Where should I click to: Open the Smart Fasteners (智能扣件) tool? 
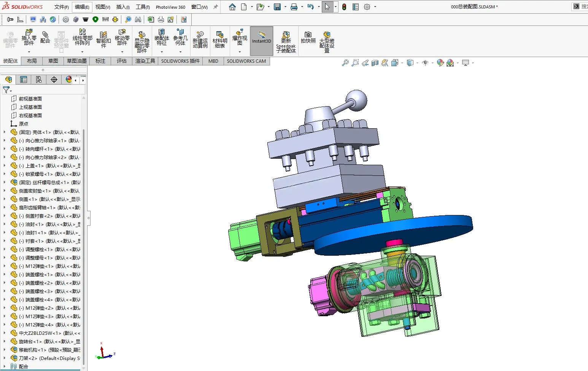pos(103,40)
